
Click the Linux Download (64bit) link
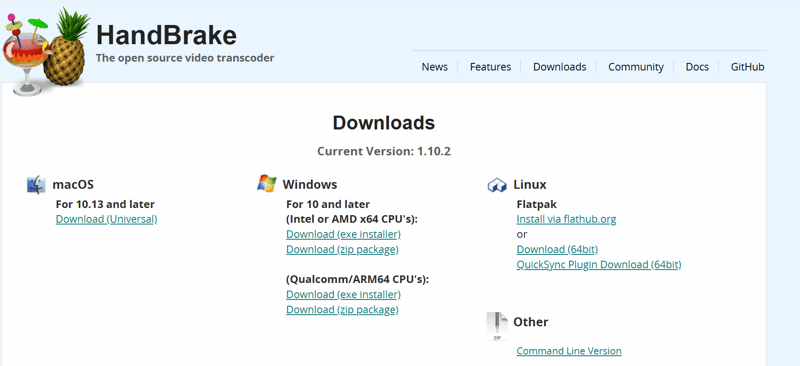(x=557, y=250)
